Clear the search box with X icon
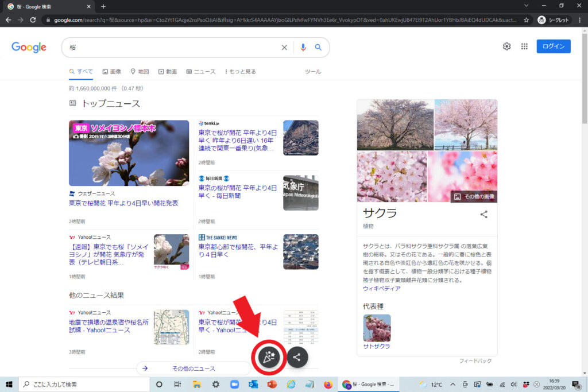Viewport: 588px width, 392px height. click(x=284, y=48)
